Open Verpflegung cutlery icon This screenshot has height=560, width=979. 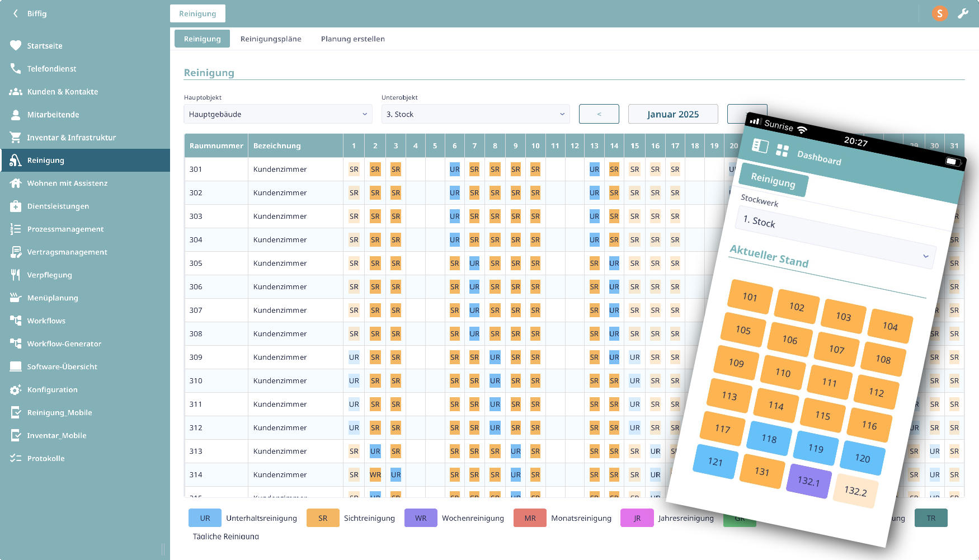[16, 275]
